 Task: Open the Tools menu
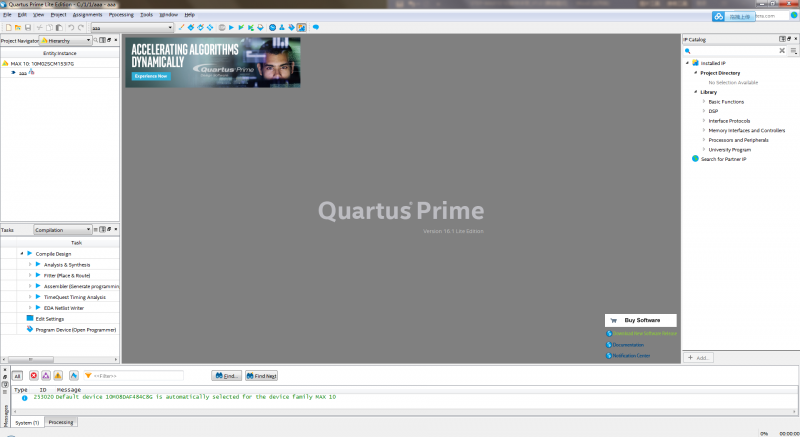pos(146,15)
